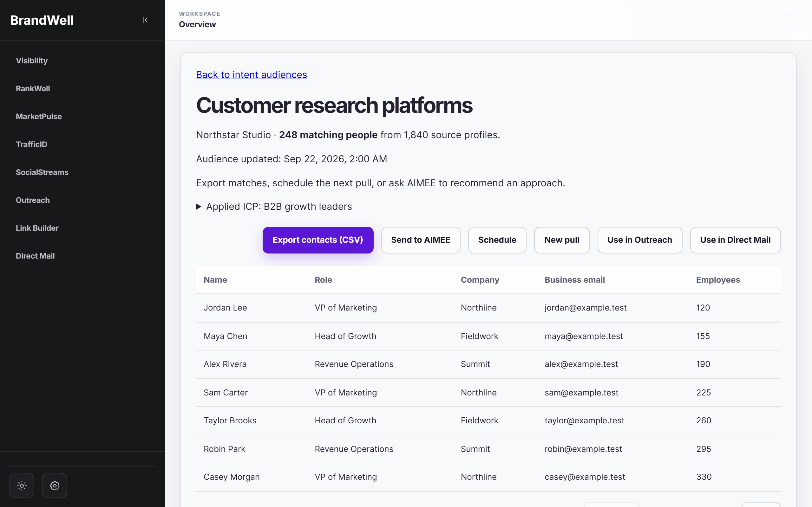
Task: Export contacts as CSV
Action: pos(318,240)
